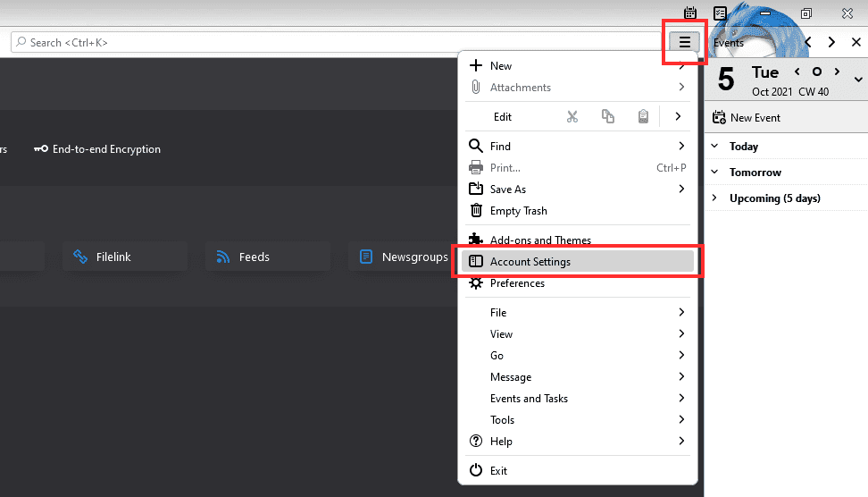Expand the Events and Tasks submenu
868x497 pixels.
578,399
